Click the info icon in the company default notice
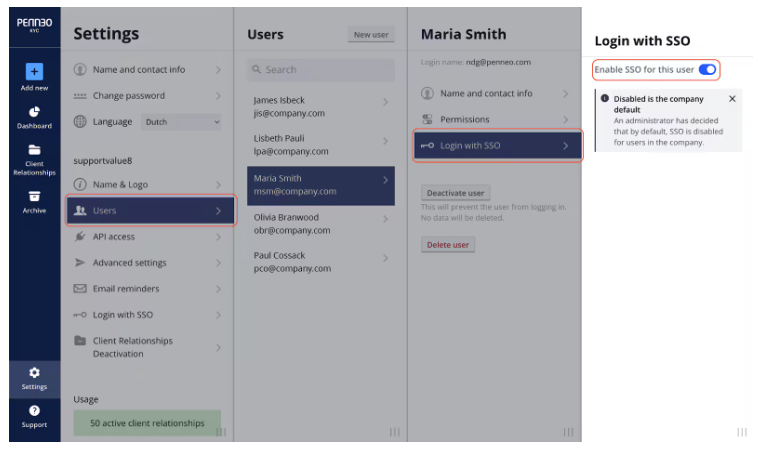The image size is (781, 450). tap(605, 98)
